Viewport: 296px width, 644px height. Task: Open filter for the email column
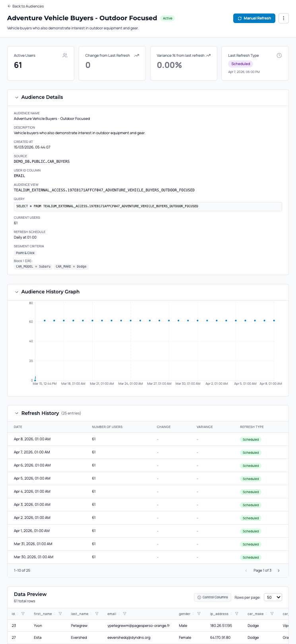point(125,614)
